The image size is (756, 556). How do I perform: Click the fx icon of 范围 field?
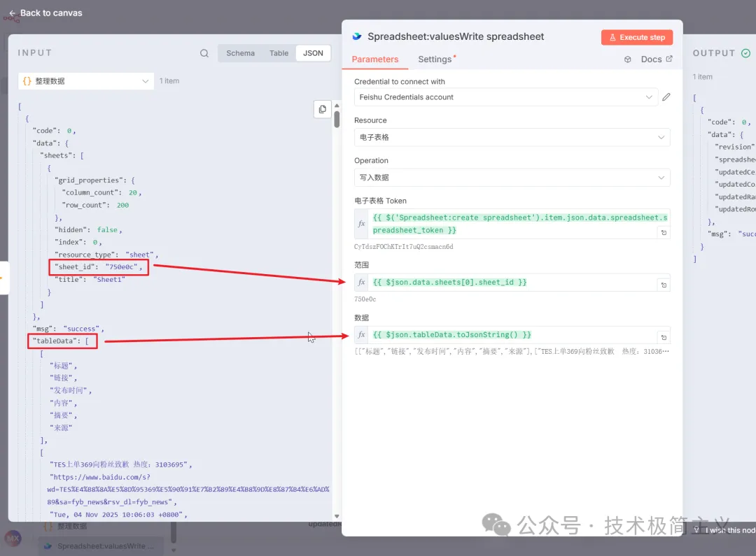pyautogui.click(x=362, y=283)
